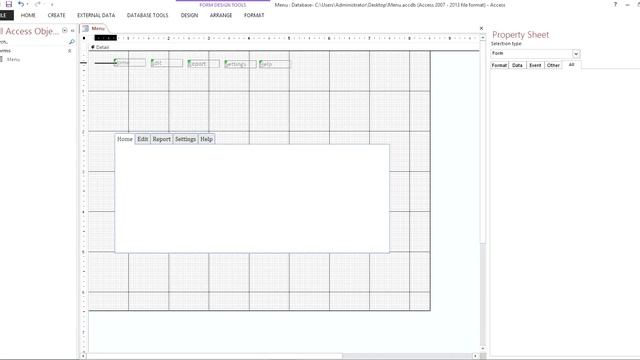Click the form selector box at ruler corner
640x360 pixels.
[x=84, y=38]
